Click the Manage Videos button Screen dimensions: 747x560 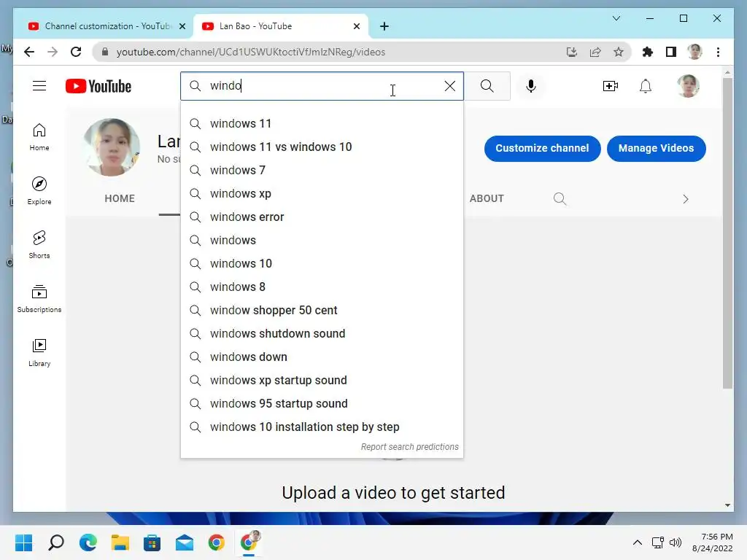tap(656, 148)
